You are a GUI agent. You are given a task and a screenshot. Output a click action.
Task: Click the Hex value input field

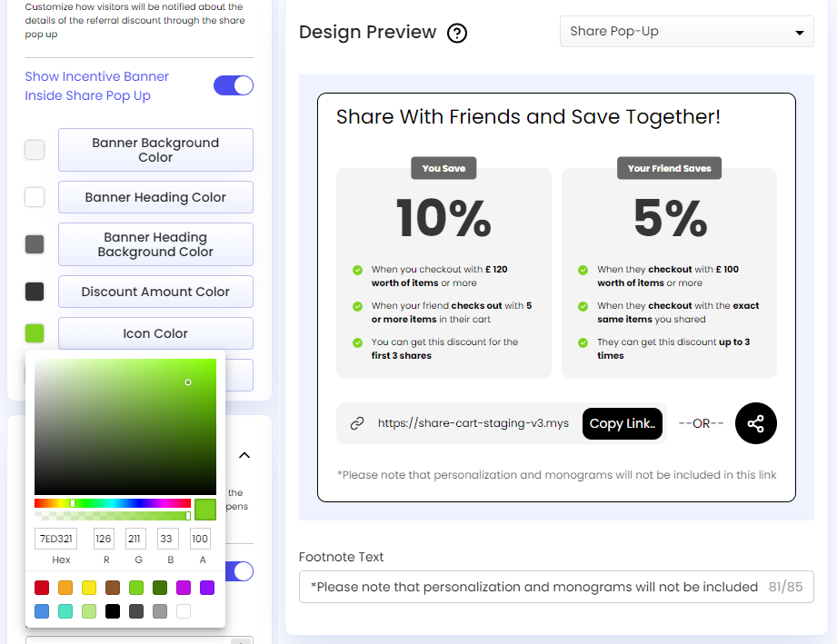pos(55,538)
